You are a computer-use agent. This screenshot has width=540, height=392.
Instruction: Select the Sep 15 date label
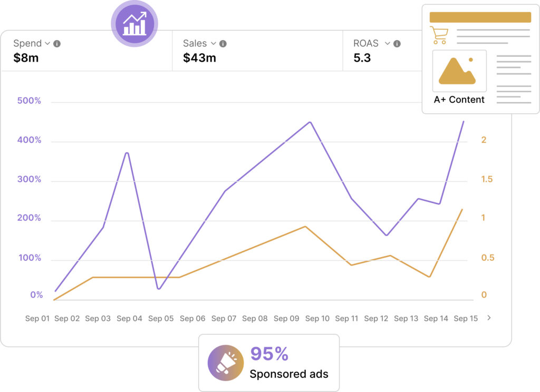(x=466, y=319)
